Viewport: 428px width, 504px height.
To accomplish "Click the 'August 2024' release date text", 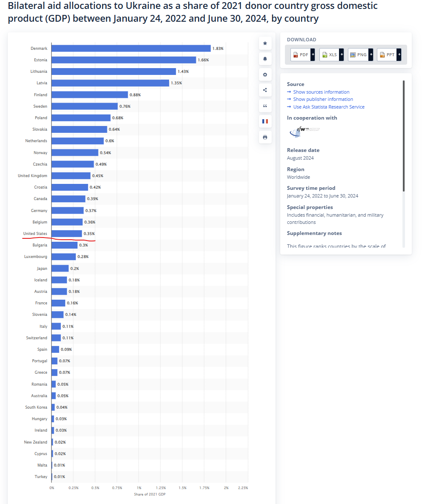I will coord(300,158).
